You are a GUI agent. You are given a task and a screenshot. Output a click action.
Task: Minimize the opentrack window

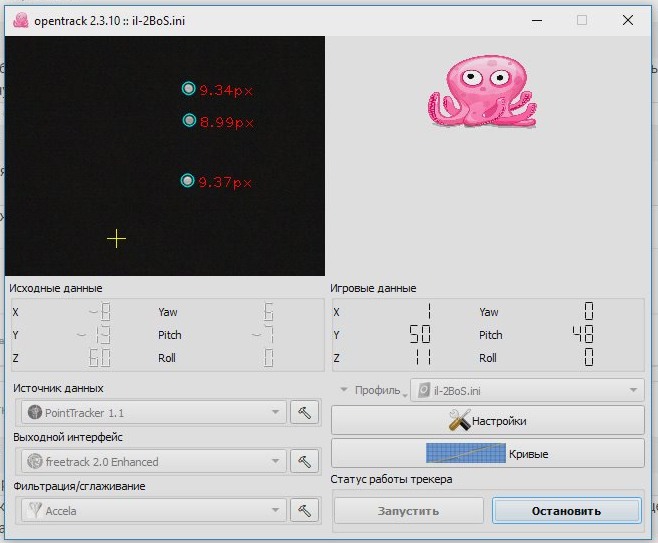tap(537, 20)
